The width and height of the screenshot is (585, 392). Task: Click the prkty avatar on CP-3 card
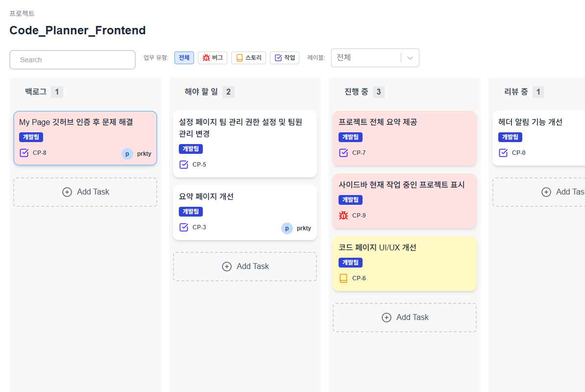click(x=287, y=228)
